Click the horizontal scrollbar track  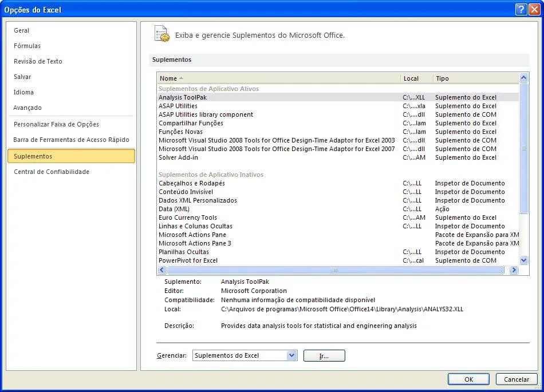(x=335, y=270)
